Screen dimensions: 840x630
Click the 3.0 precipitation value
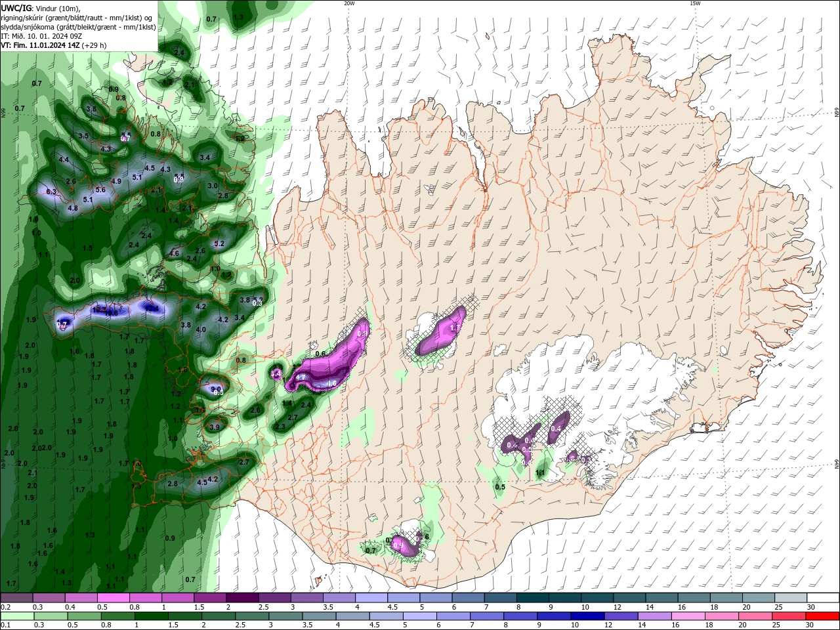[213, 186]
